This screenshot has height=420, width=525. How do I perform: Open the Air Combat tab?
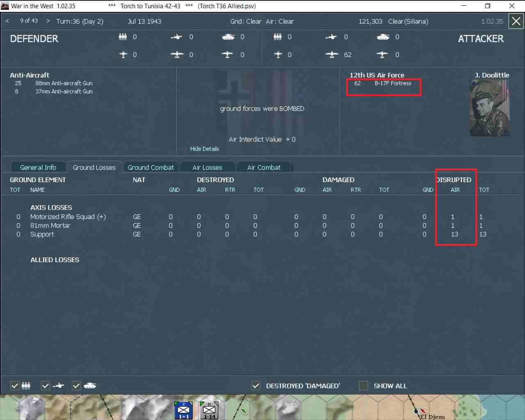(264, 167)
